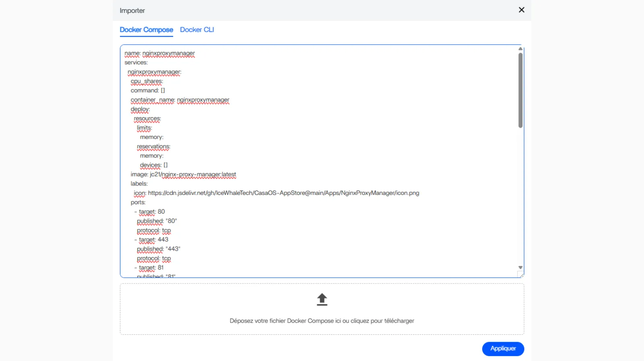This screenshot has width=644, height=361.
Task: Place cursor on the 'name: nginxproxymanager' line
Action: [x=159, y=53]
